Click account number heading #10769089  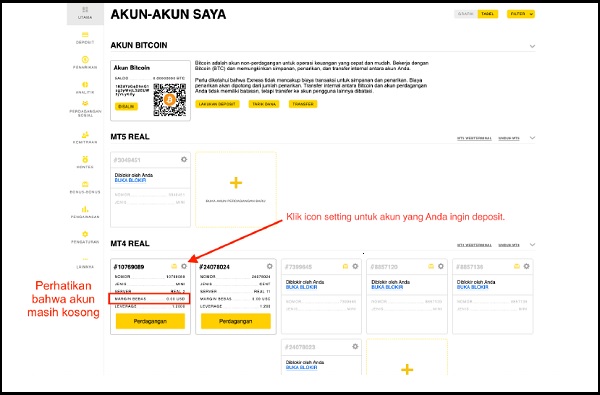(x=129, y=267)
